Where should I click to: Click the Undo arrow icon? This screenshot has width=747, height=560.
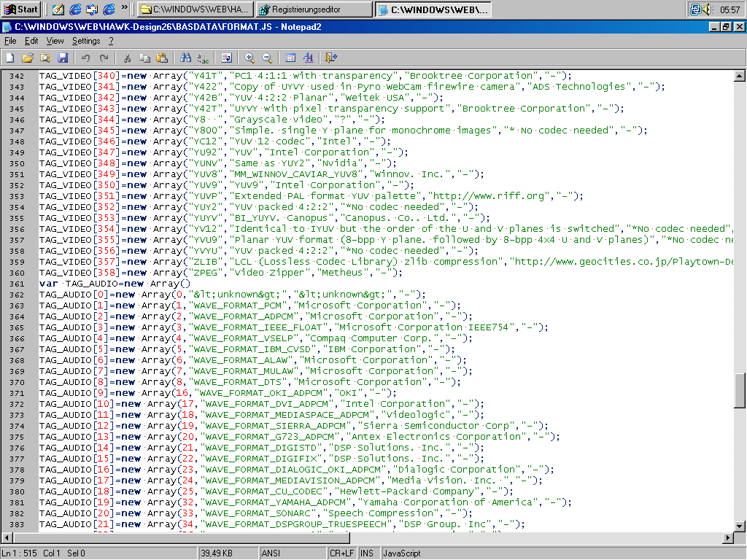(x=86, y=58)
